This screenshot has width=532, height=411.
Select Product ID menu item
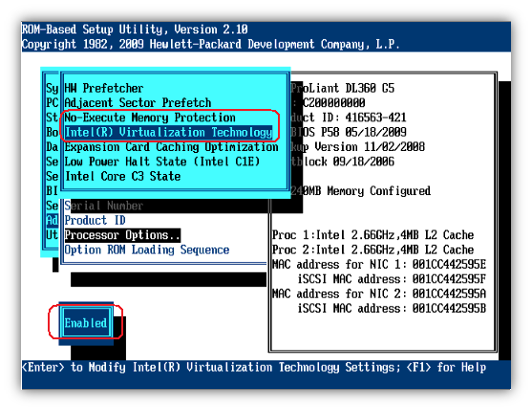tap(95, 221)
